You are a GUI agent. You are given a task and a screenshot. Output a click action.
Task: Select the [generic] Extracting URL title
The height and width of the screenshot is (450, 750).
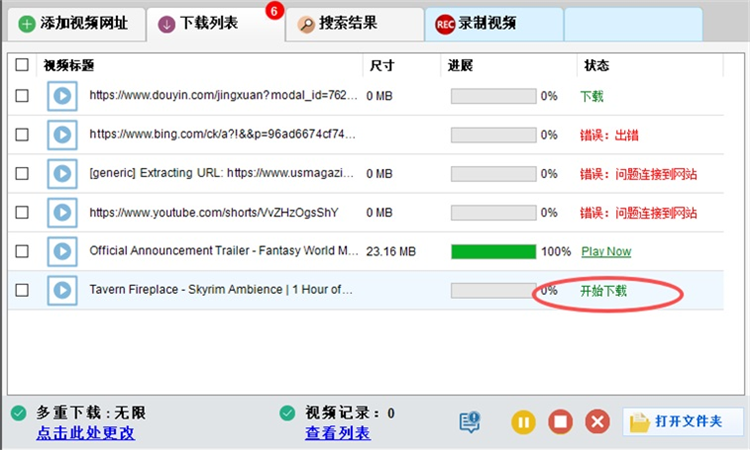click(x=221, y=173)
